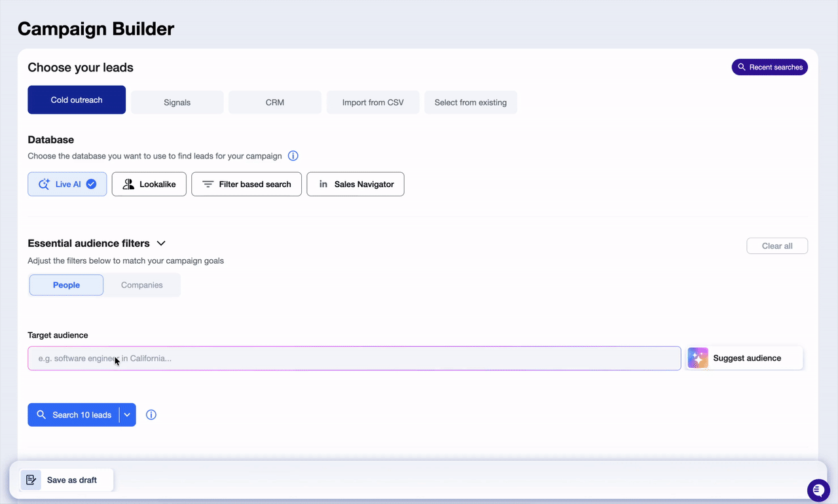Screen dimensions: 838x504
Task: Click the Choose your leads heading
Action: coord(81,67)
